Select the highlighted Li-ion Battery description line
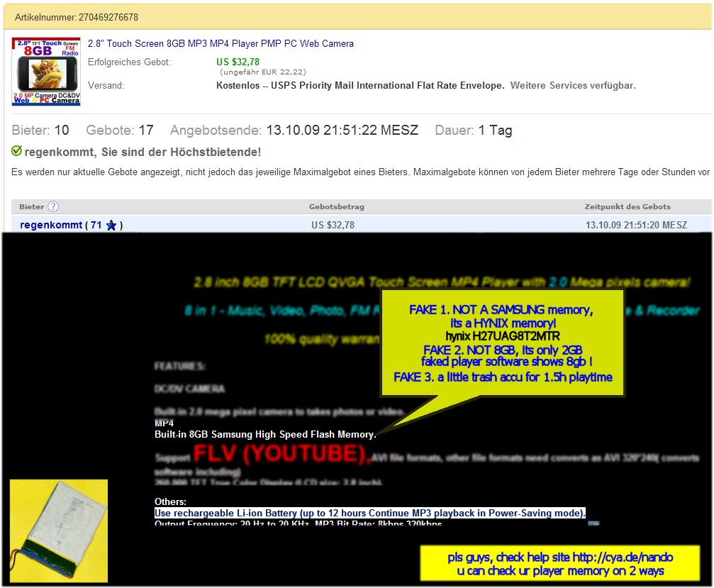714x588 pixels. coord(370,513)
